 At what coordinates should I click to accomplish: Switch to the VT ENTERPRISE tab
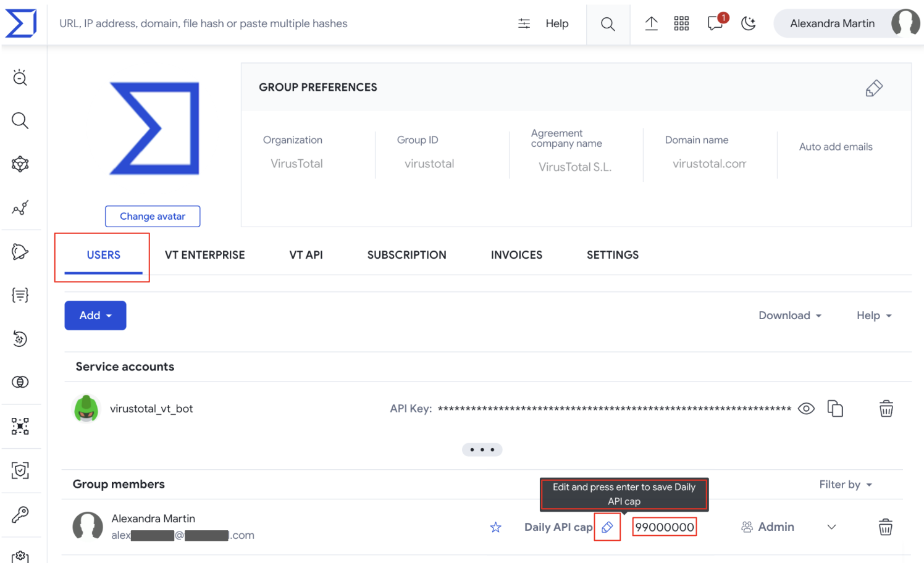[x=205, y=255]
